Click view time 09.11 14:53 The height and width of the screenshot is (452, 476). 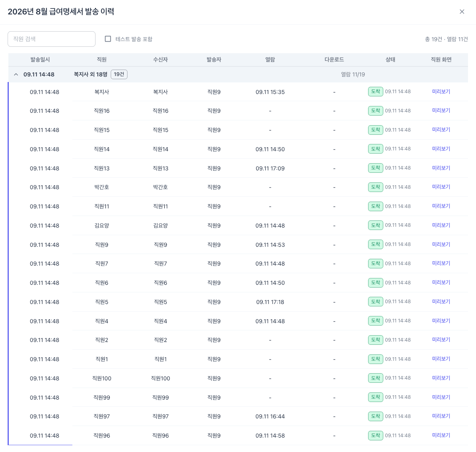coord(270,245)
